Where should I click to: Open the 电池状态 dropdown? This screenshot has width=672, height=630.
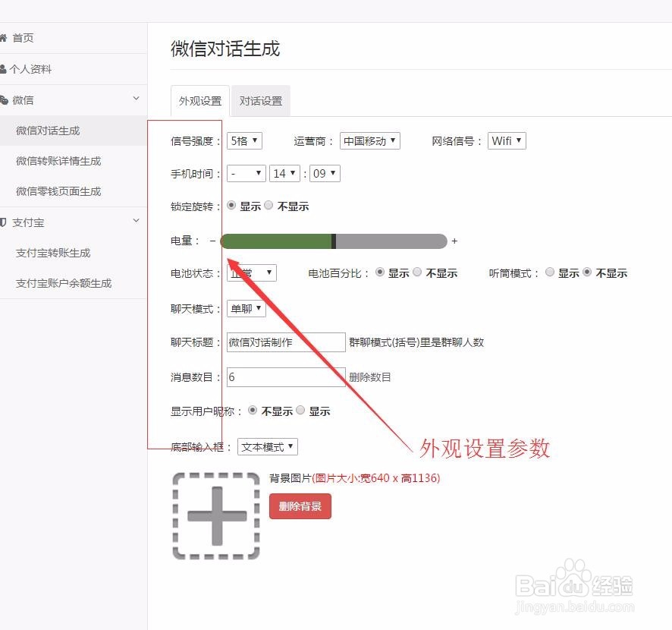tap(252, 272)
